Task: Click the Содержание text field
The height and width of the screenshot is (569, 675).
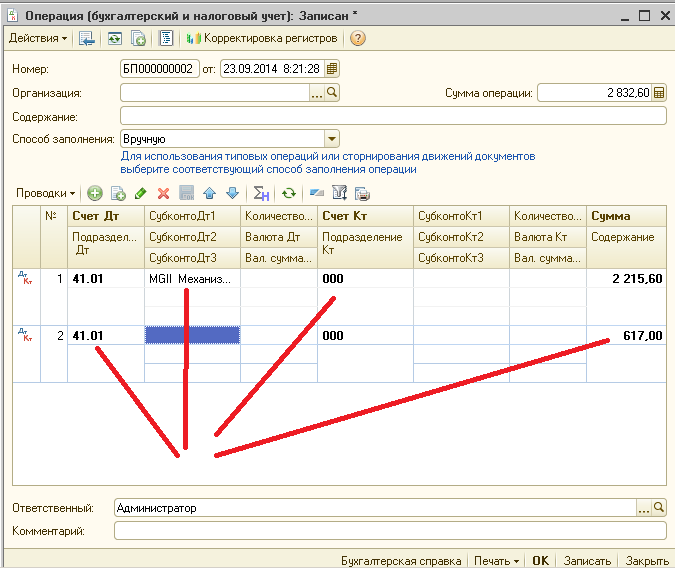Action: coord(392,116)
